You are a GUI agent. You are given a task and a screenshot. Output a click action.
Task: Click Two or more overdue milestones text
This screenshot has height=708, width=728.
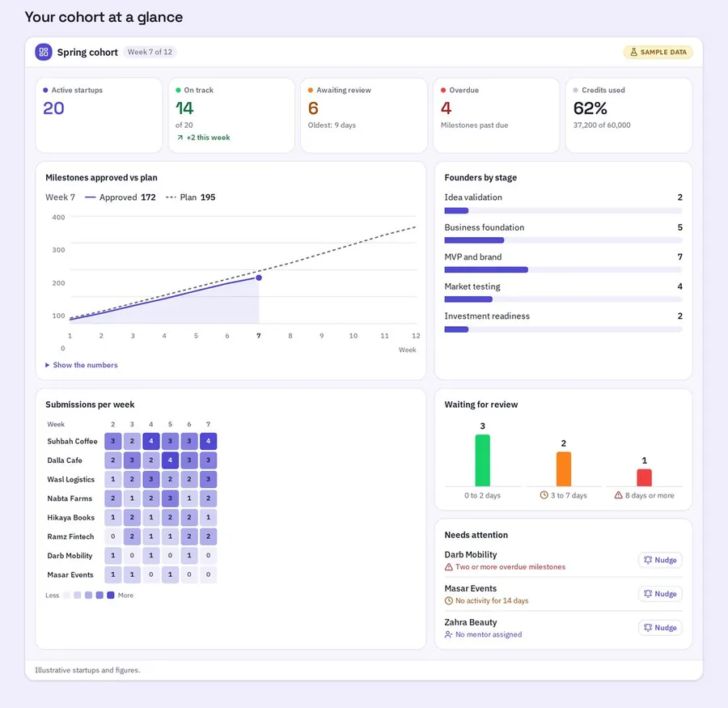pos(510,566)
